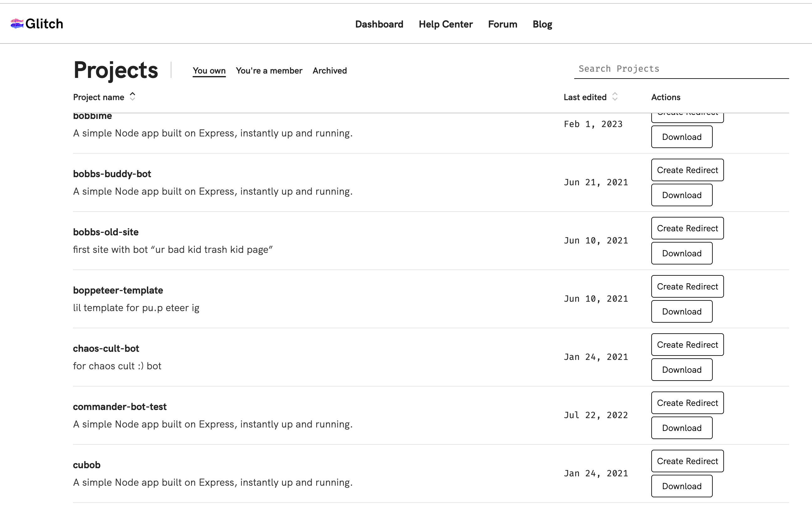The height and width of the screenshot is (507, 812).
Task: Open chaos-cult-bot project title
Action: pyautogui.click(x=106, y=348)
